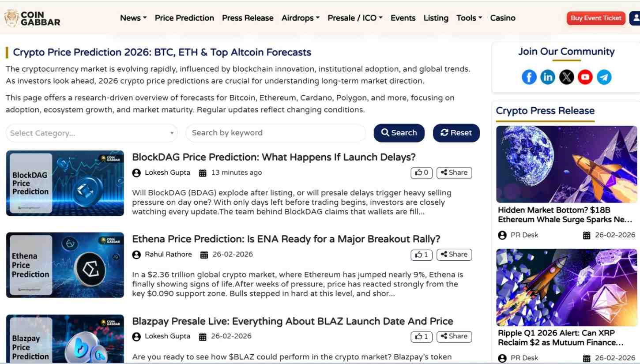
Task: Open the Listing menu item
Action: click(436, 18)
